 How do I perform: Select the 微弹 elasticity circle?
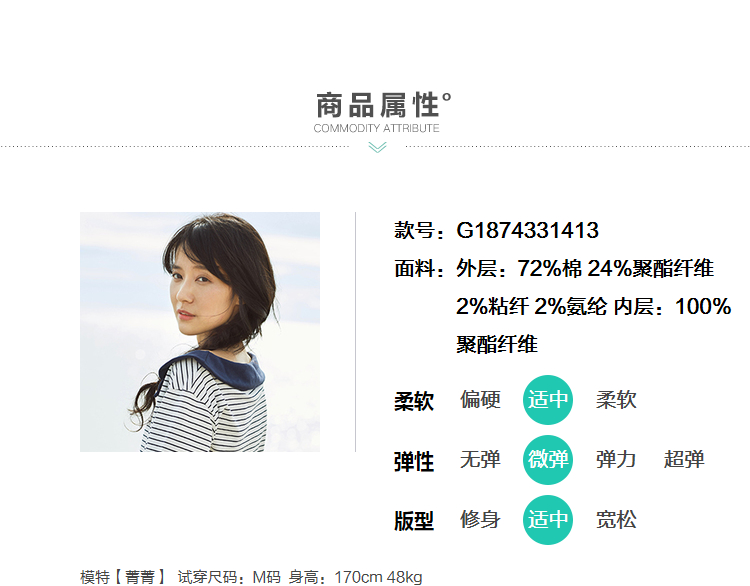[x=548, y=460]
